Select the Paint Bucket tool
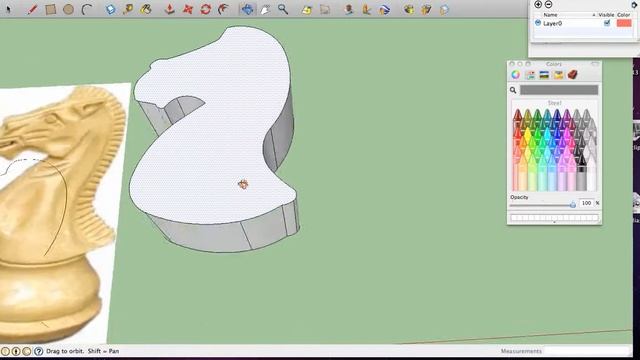Screen dimensions: 640x360 [146, 9]
